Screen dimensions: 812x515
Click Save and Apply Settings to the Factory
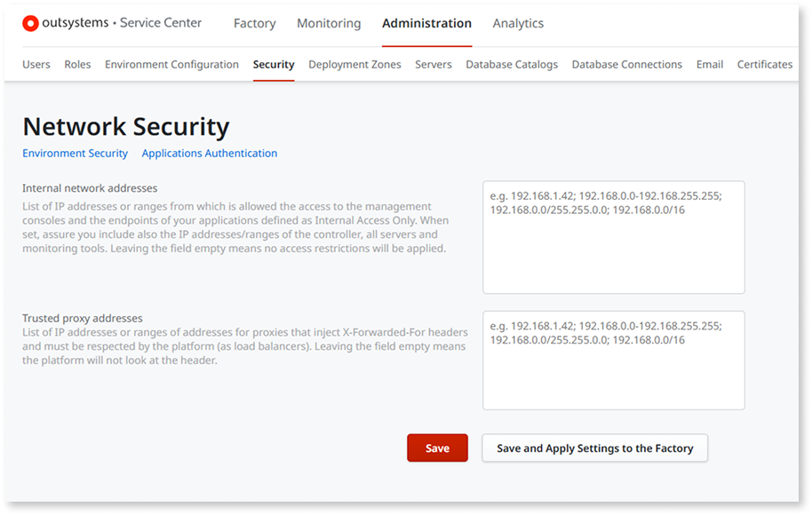click(595, 448)
